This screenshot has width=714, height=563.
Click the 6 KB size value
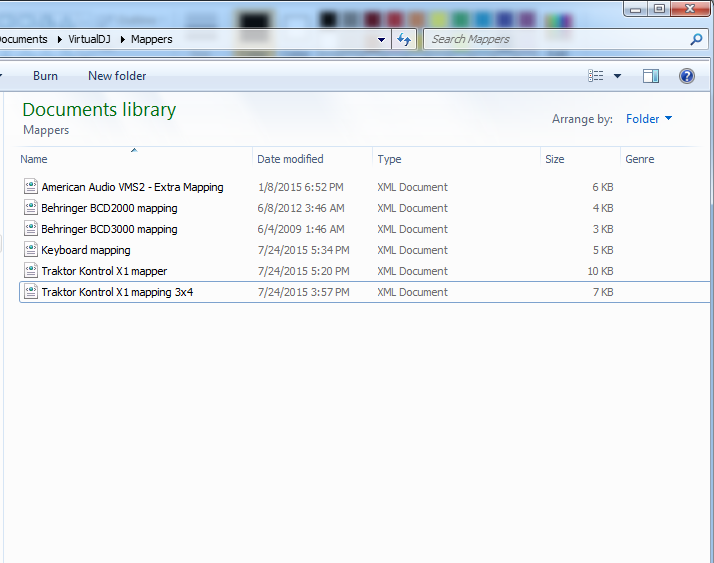pos(603,187)
